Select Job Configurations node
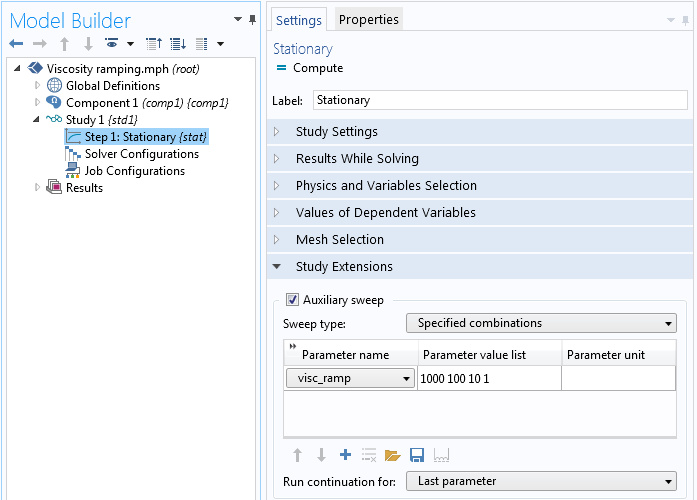The height and width of the screenshot is (500, 697). click(x=135, y=171)
